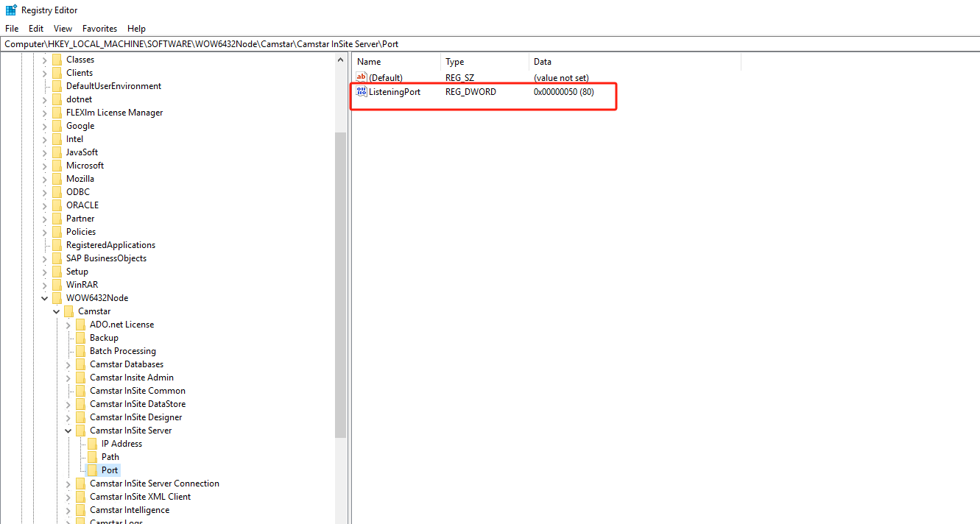Open the File menu
980x524 pixels.
(x=12, y=29)
